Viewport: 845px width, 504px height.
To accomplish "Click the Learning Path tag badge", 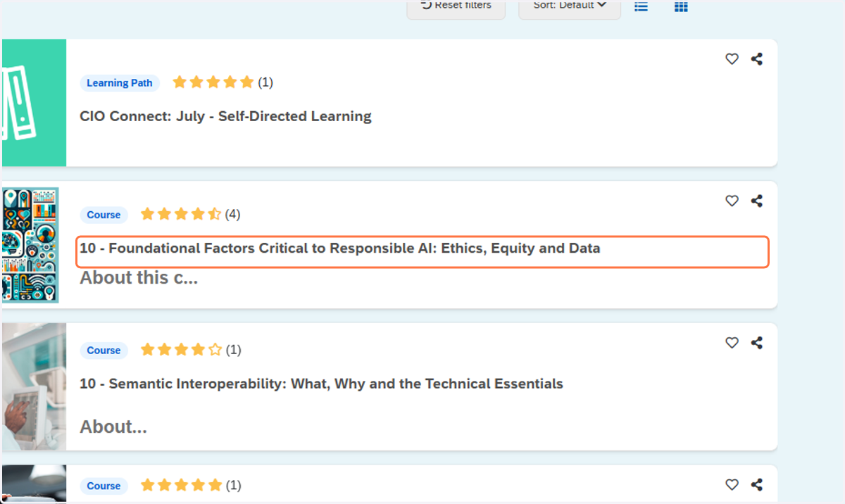I will pos(120,83).
